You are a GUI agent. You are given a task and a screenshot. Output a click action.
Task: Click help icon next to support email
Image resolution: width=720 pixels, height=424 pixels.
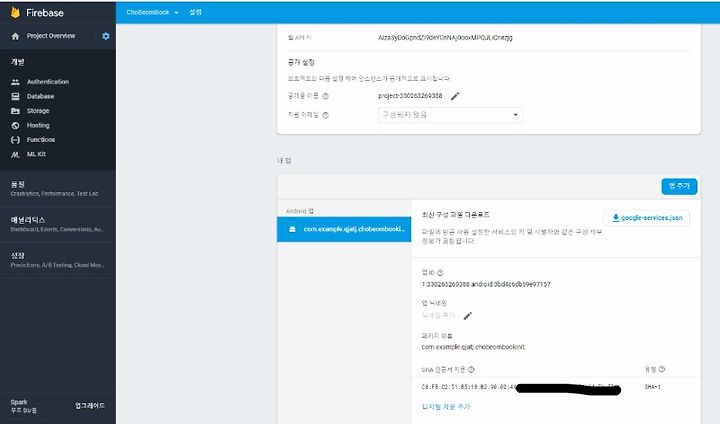coord(326,115)
